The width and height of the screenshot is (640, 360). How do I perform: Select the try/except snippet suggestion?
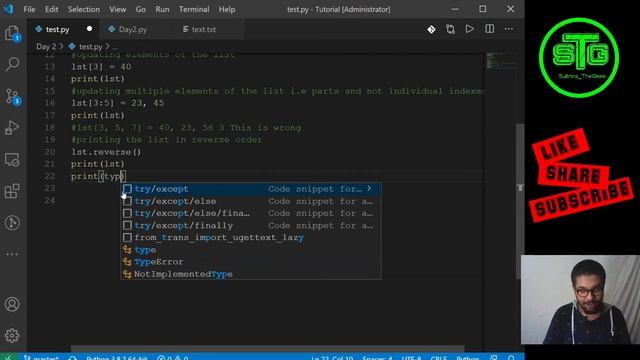coord(251,189)
